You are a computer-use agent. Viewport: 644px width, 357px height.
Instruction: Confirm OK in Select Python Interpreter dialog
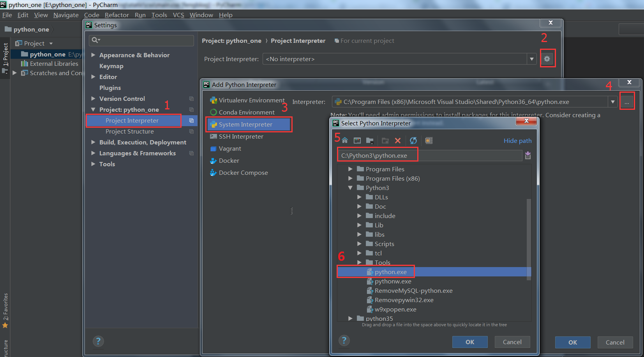point(470,342)
